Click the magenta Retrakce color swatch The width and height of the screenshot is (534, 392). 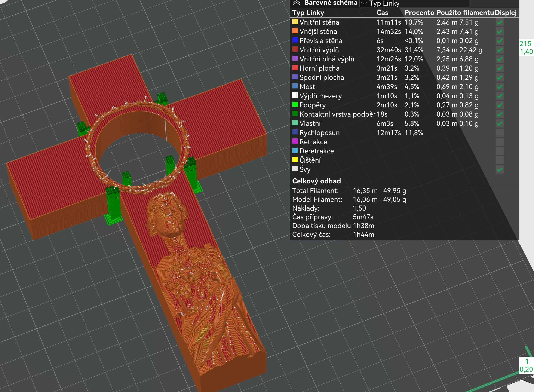[x=295, y=141]
